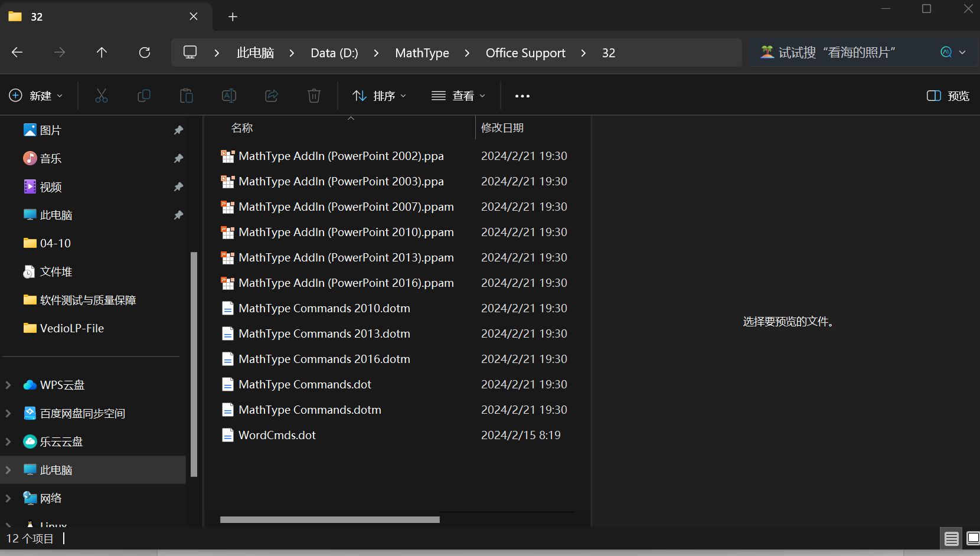
Task: Switch to large thumbnails view icon
Action: pyautogui.click(x=973, y=538)
